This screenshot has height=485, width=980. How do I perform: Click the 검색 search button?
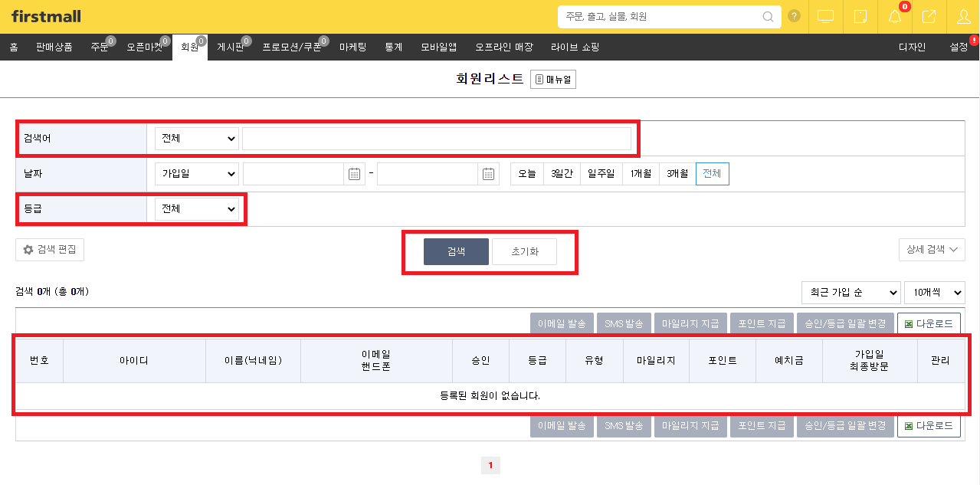click(455, 251)
